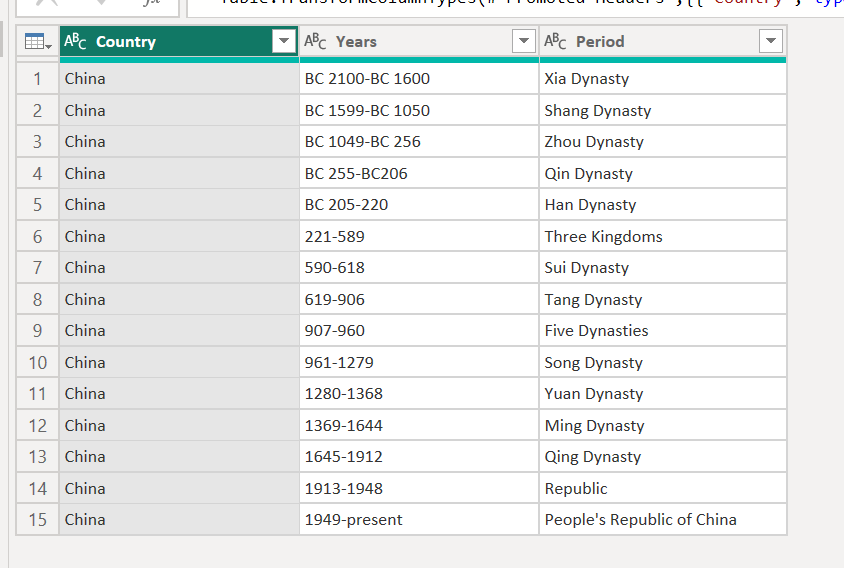Click the Period column data type icon
Screen dimensions: 844x568
click(x=555, y=41)
